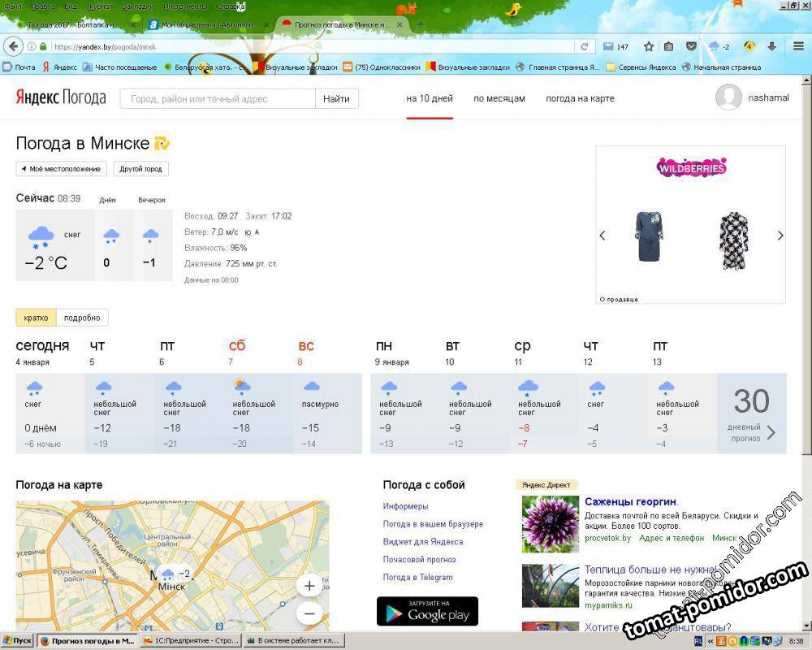Click the city search input field
The image size is (812, 650).
218,98
